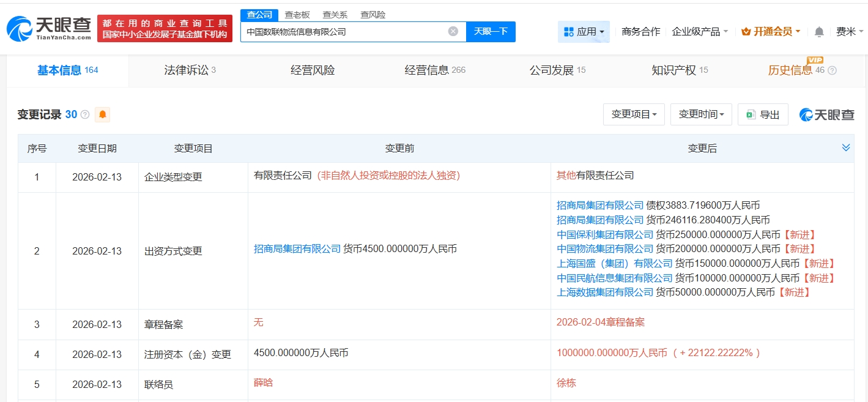The width and height of the screenshot is (868, 402).
Task: Click the Tianyancha logo icon
Action: 20,29
